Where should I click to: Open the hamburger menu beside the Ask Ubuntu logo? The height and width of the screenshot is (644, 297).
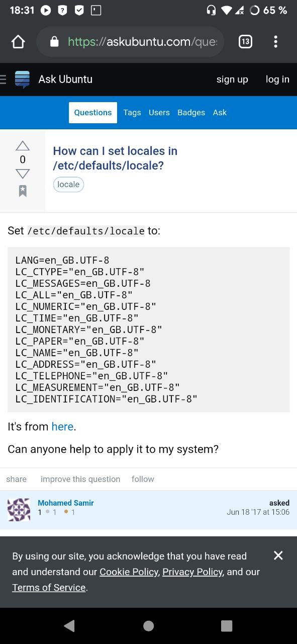pyautogui.click(x=3, y=79)
